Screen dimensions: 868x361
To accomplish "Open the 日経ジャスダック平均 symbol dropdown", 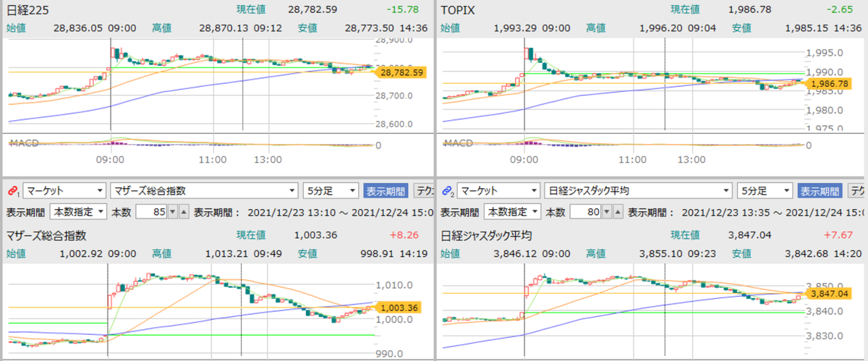I will pos(638,191).
